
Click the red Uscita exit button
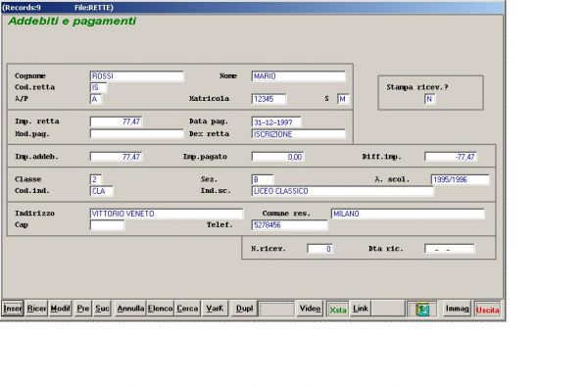click(487, 310)
